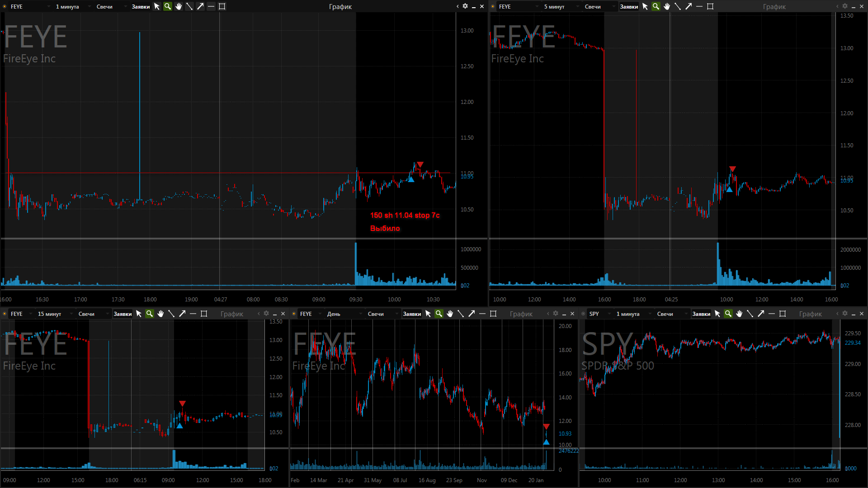
Task: Toggle Заявки orders in FEYE 1-minute chart
Action: (x=141, y=6)
